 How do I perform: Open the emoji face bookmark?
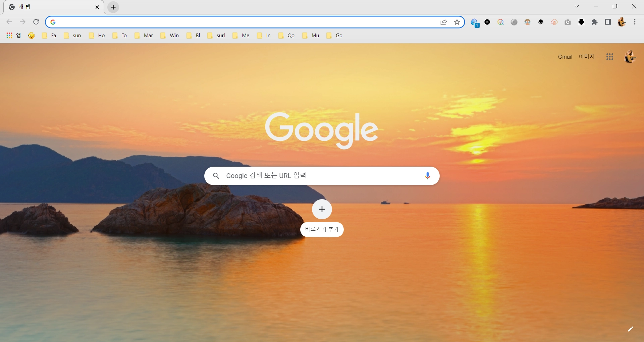(31, 36)
